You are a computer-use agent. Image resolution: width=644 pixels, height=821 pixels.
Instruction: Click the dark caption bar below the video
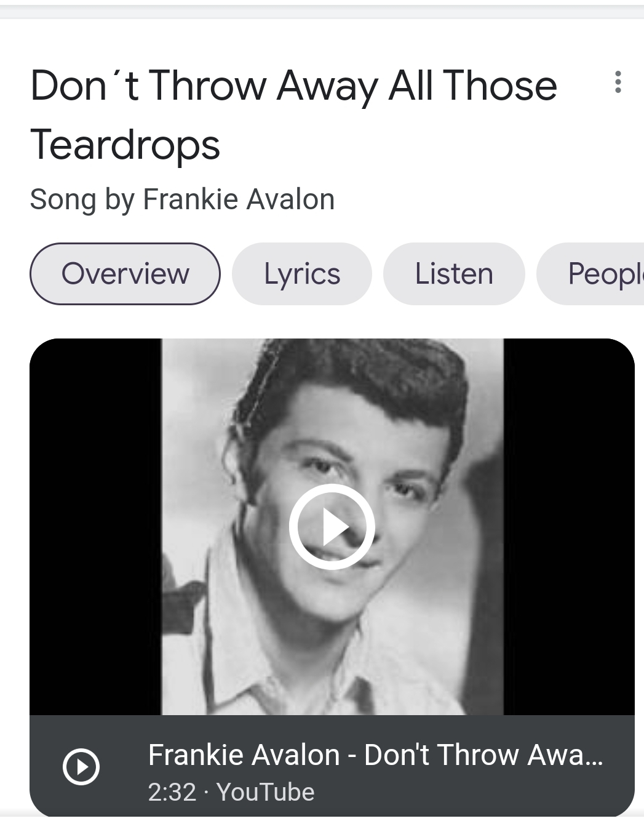pos(332,766)
